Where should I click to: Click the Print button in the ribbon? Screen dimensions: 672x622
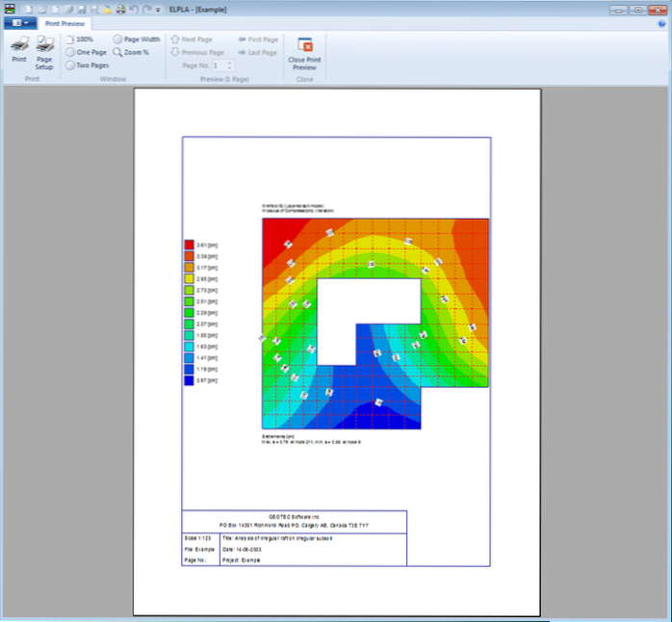point(19,49)
